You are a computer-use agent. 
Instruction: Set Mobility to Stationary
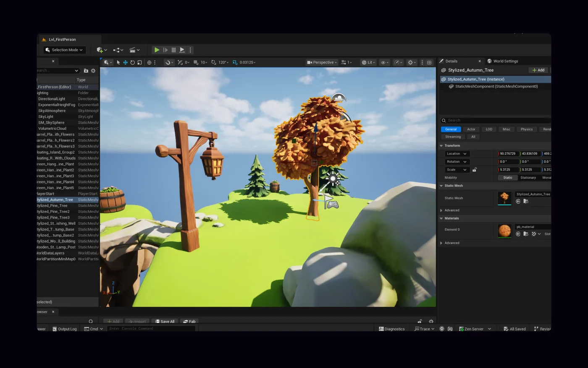point(528,177)
